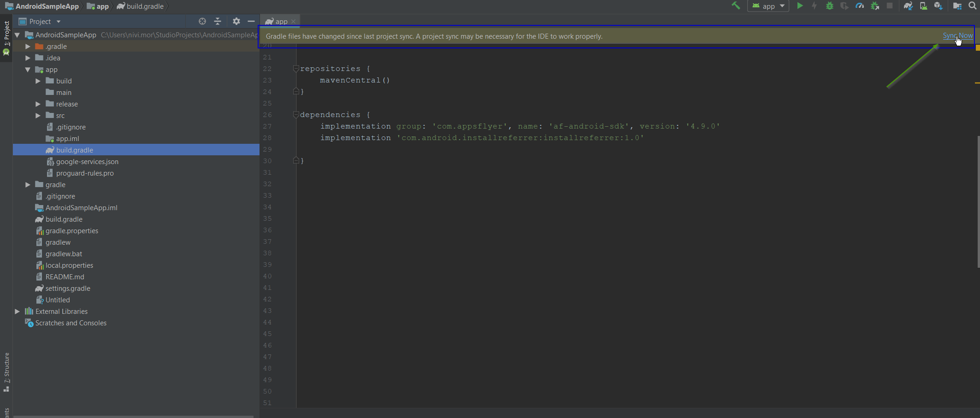Sync project with Gradle files elephant icon
Viewport: 980px width, 418px height.
click(x=908, y=6)
